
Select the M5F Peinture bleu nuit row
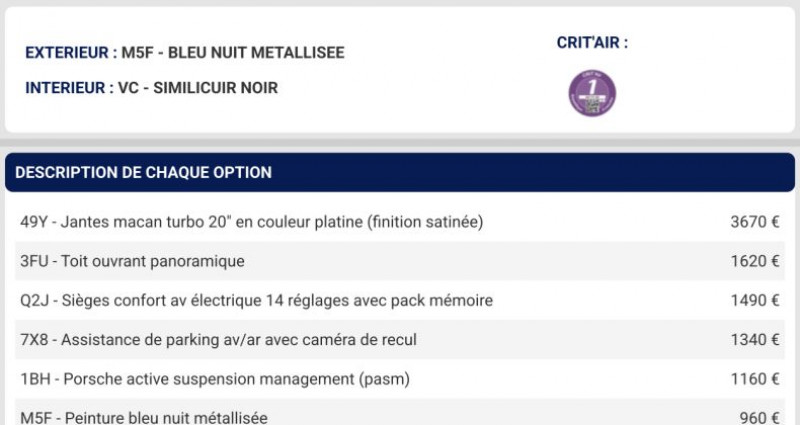(399, 412)
